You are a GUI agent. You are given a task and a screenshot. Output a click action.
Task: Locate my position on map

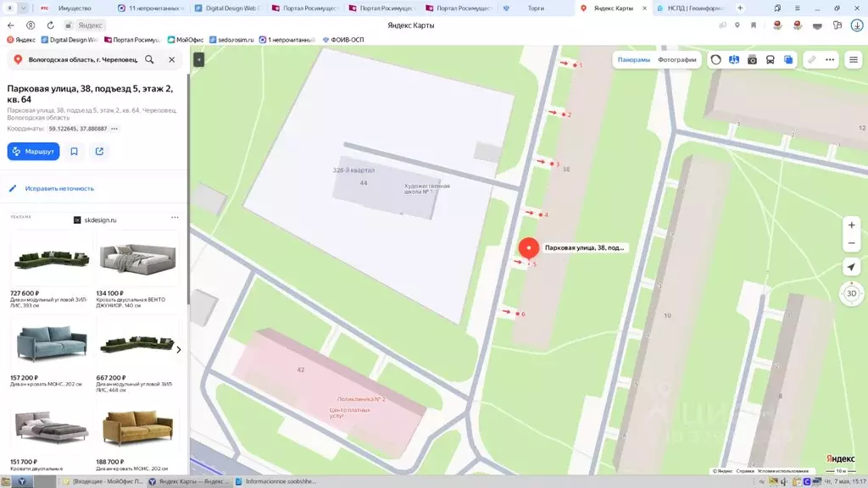click(851, 267)
